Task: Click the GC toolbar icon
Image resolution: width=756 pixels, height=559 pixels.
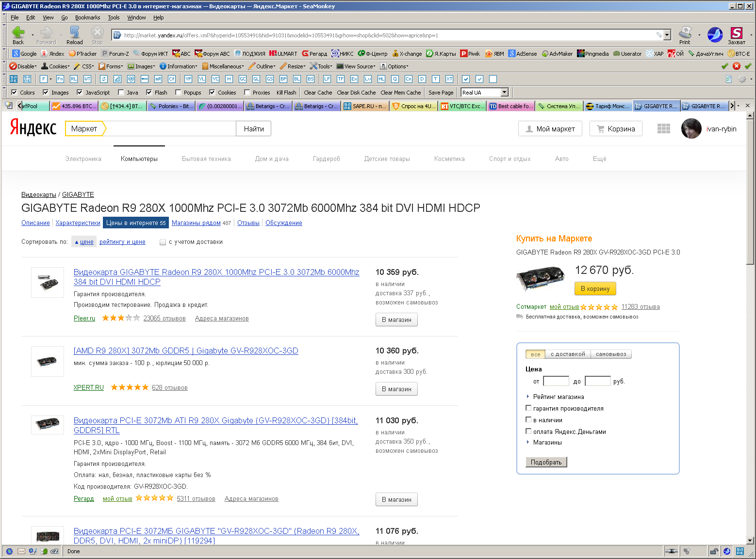Action: pos(243,79)
